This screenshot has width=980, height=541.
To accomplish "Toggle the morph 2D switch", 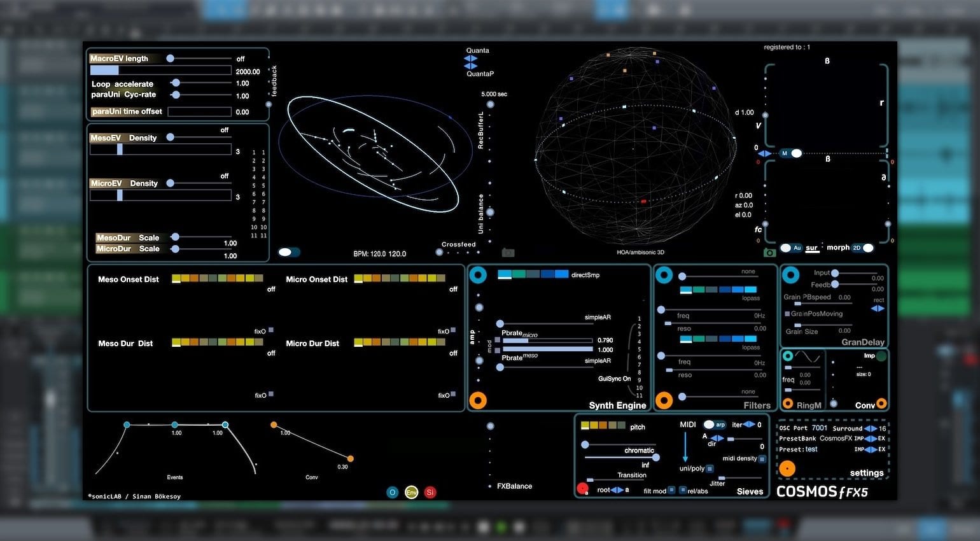I will (x=863, y=248).
